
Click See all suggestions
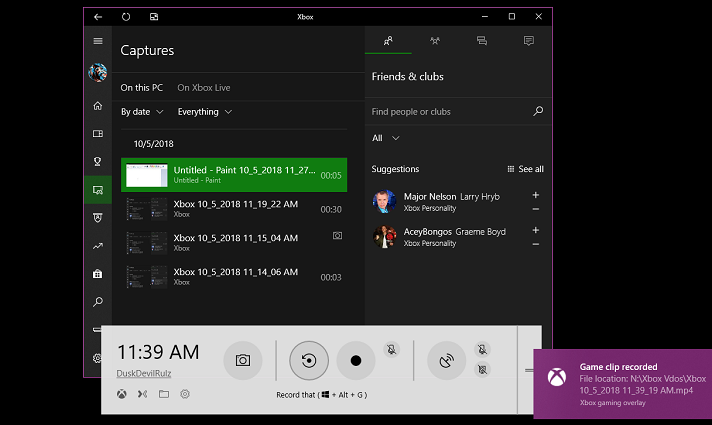click(x=525, y=169)
